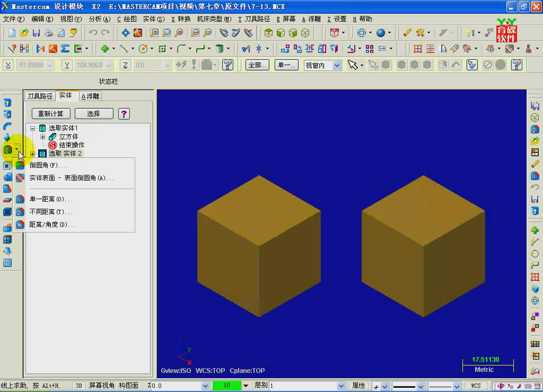543x392 pixels.
Task: Click the orange grid icon in toolpath toolbar
Action: point(418,49)
